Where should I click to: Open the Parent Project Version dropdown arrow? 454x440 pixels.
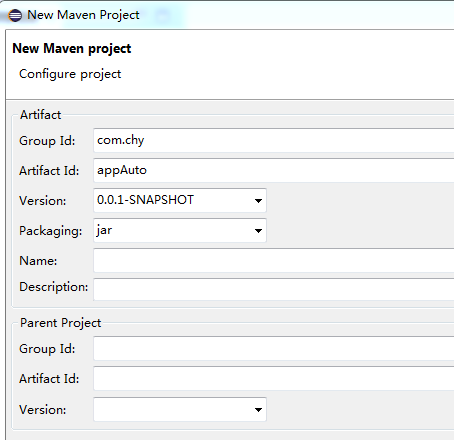258,410
